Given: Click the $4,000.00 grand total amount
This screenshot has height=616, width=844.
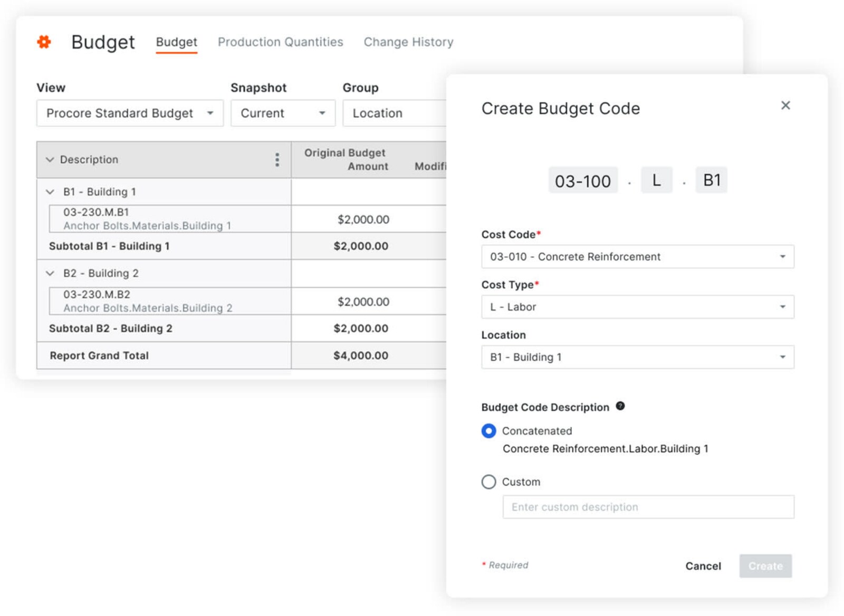Looking at the screenshot, I should click(x=361, y=355).
